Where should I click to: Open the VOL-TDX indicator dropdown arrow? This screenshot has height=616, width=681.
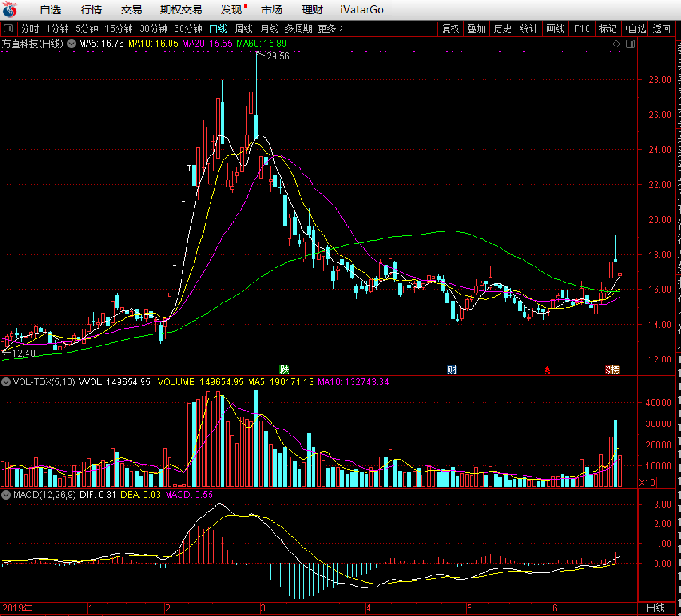(x=6, y=382)
